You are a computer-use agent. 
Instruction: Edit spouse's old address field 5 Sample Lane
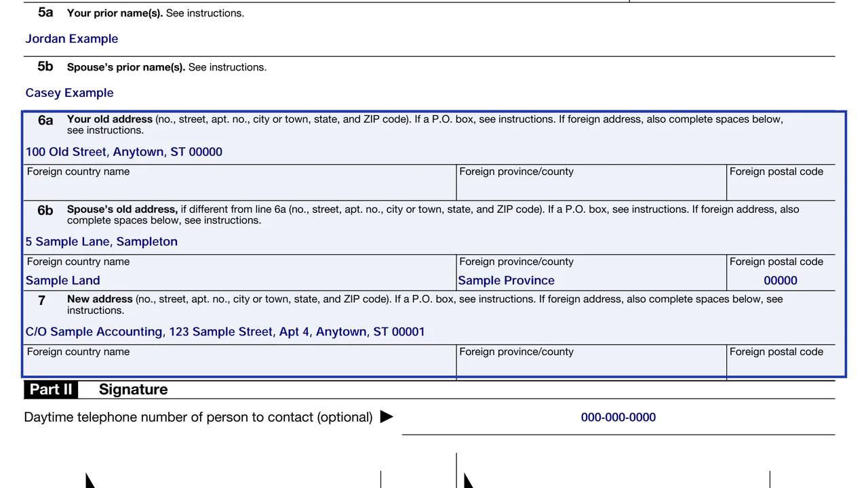pos(430,242)
